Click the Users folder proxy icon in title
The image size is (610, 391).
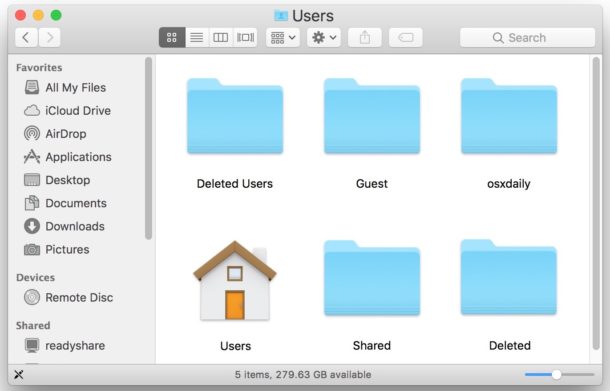pos(281,16)
